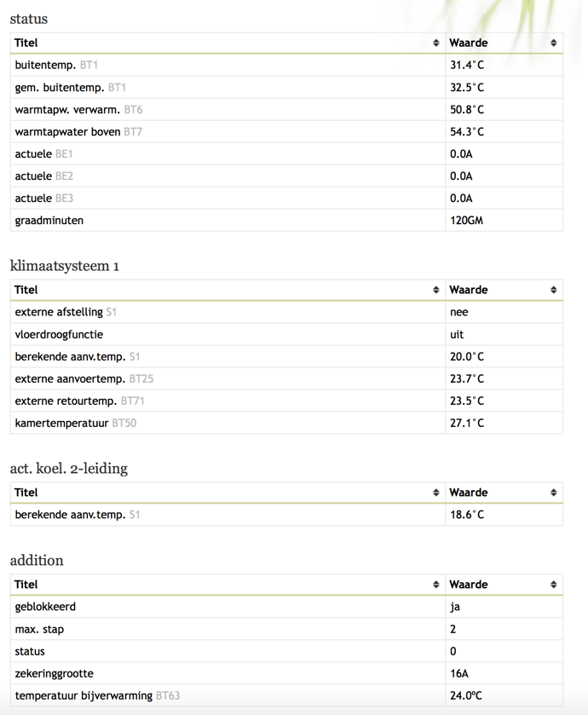Click the graadminuten row label
The height and width of the screenshot is (715, 588).
click(x=49, y=221)
